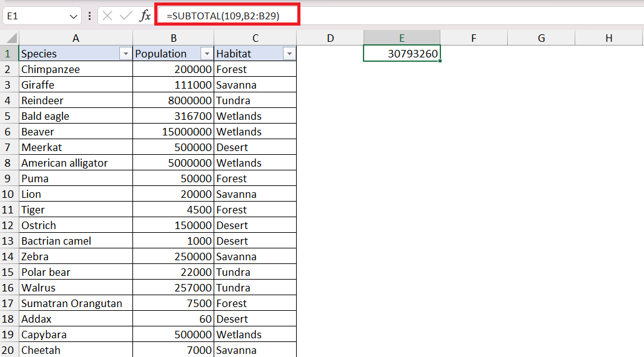This screenshot has height=357, width=644.
Task: Open the Species filter dropdown
Action: point(126,54)
